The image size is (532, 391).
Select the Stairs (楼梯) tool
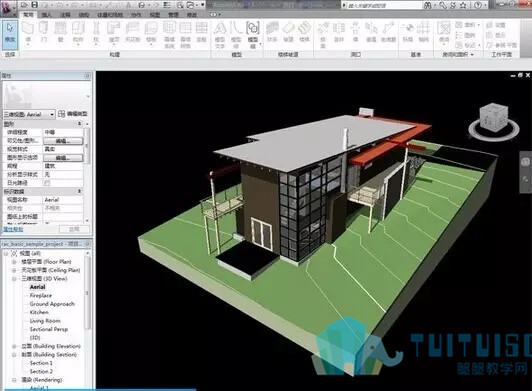point(304,32)
